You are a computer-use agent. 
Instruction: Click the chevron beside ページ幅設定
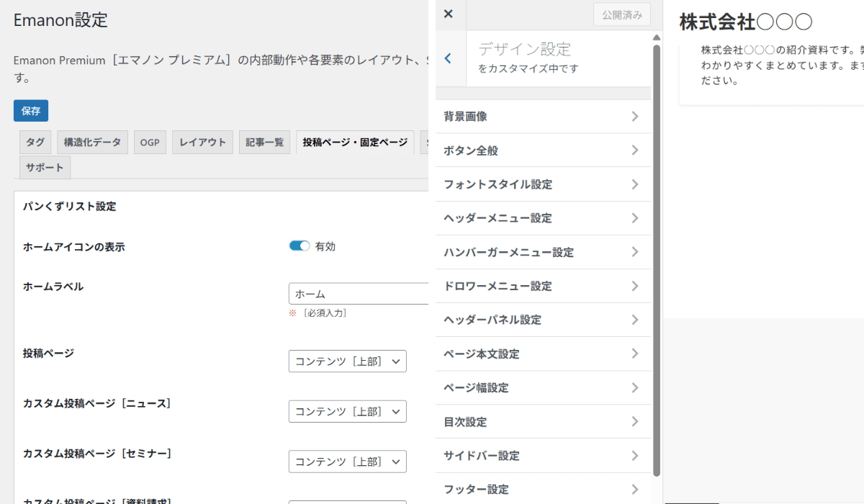pyautogui.click(x=634, y=387)
